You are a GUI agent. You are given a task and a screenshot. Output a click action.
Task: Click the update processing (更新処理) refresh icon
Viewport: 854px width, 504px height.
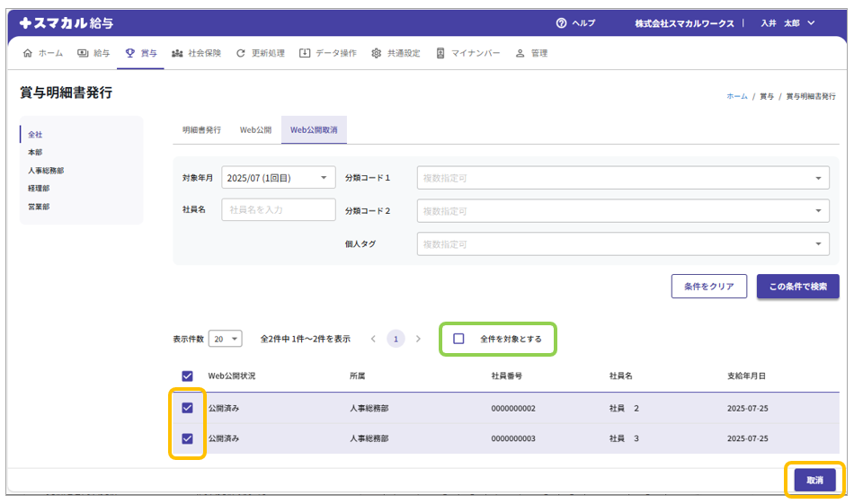pyautogui.click(x=241, y=53)
